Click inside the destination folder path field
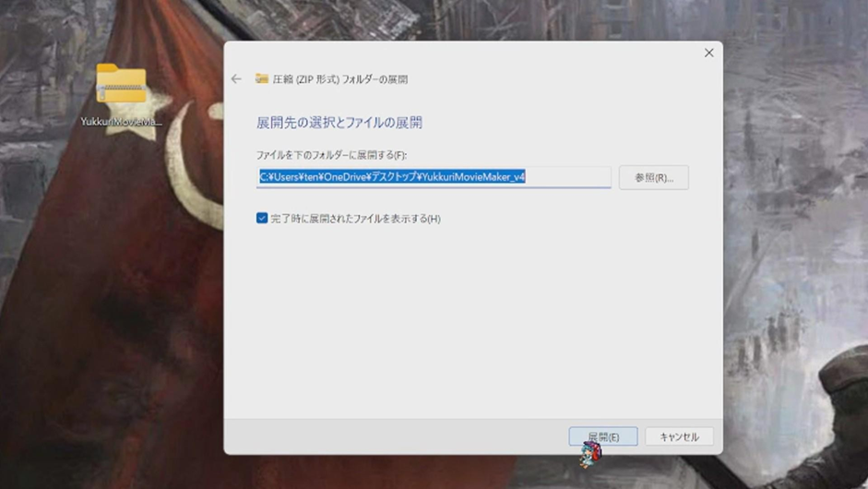The image size is (868, 489). 434,177
